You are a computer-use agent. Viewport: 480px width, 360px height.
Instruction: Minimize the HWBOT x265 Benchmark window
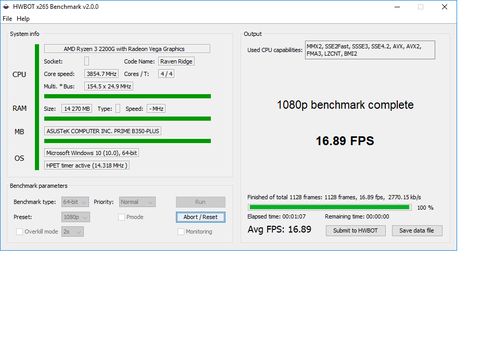397,7
